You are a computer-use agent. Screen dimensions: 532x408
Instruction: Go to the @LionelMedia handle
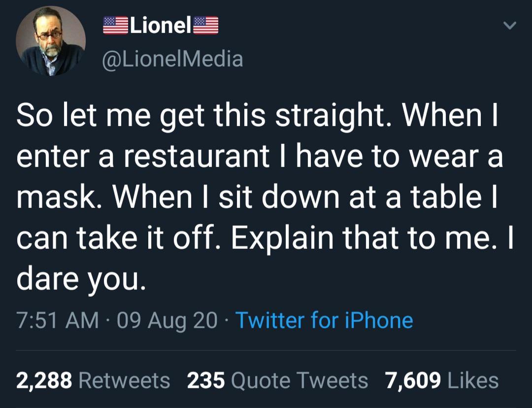(x=172, y=59)
